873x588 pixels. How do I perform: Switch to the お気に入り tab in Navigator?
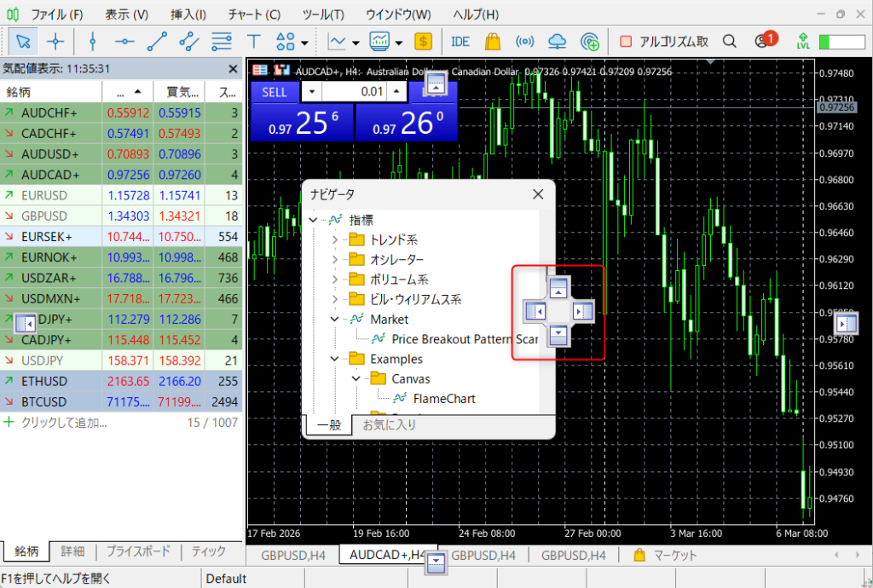(x=390, y=424)
